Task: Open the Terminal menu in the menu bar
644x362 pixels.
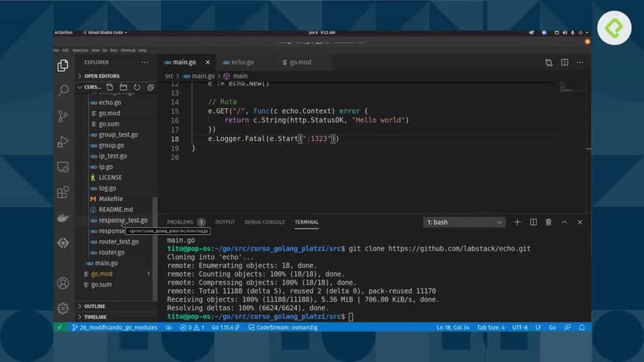Action: pyautogui.click(x=128, y=50)
